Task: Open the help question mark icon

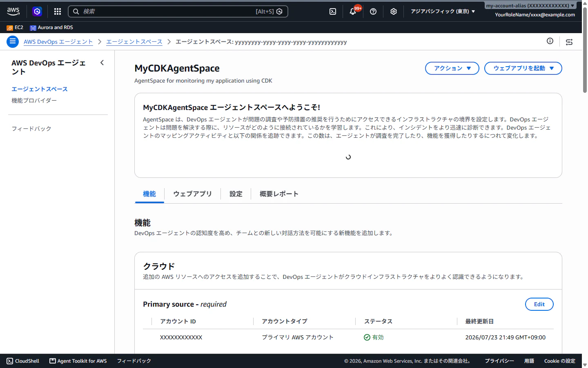Action: (x=373, y=11)
